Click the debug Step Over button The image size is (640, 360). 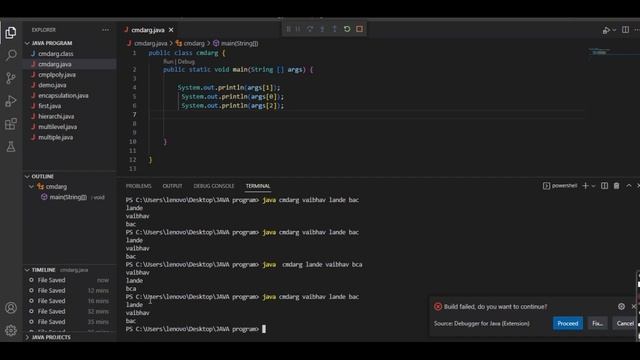coord(310,29)
